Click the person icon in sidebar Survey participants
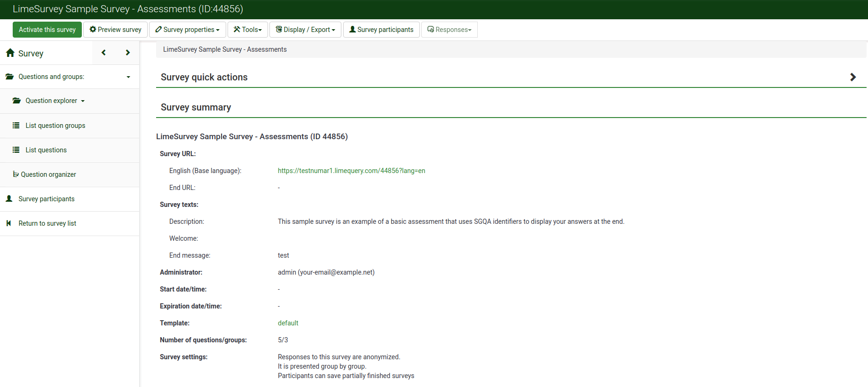868x387 pixels. coord(9,199)
